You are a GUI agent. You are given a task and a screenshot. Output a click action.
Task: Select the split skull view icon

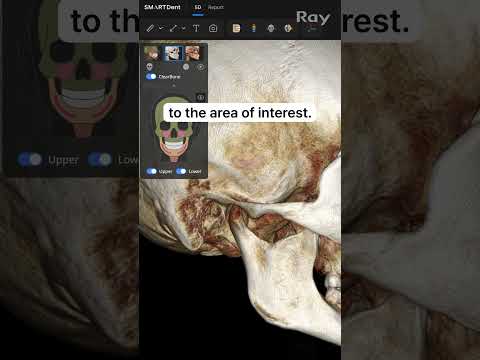pyautogui.click(x=288, y=28)
